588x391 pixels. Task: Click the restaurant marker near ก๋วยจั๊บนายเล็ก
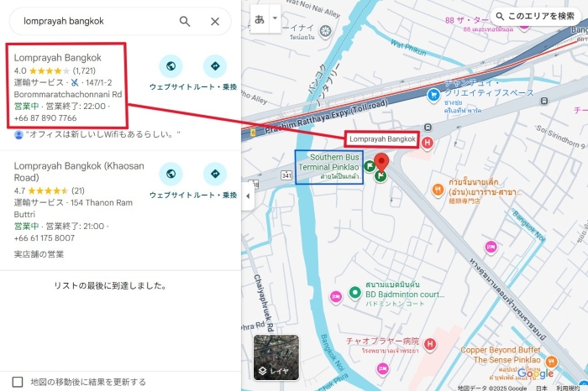pyautogui.click(x=438, y=190)
